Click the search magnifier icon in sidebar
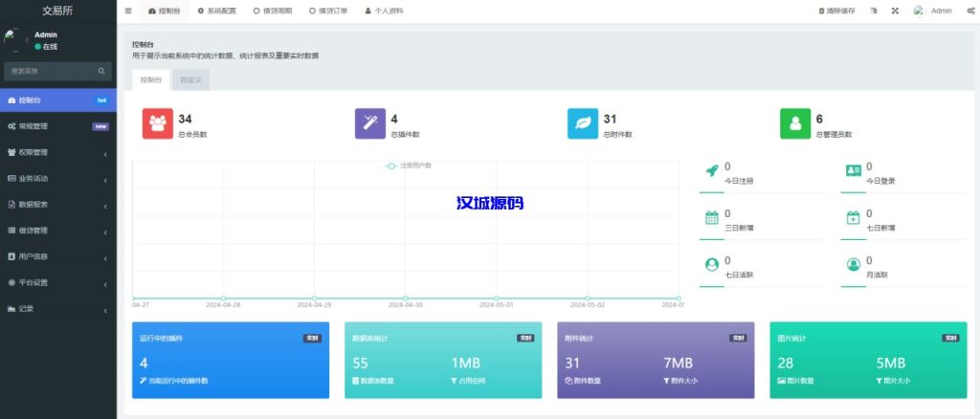980x419 pixels. tap(101, 71)
